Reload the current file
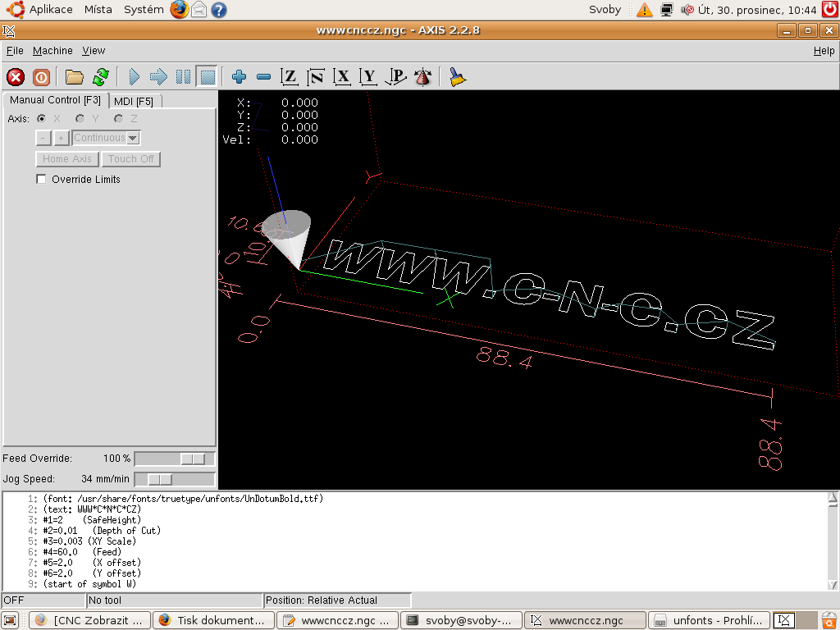 click(100, 77)
